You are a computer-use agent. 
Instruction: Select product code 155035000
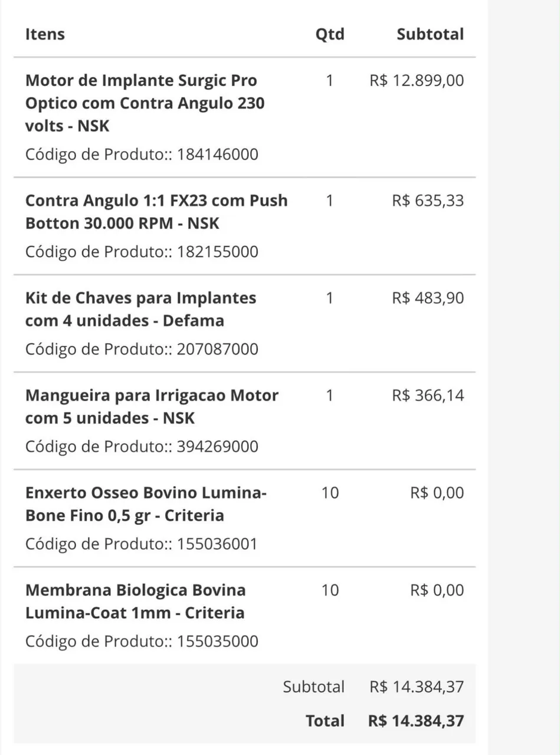217,641
